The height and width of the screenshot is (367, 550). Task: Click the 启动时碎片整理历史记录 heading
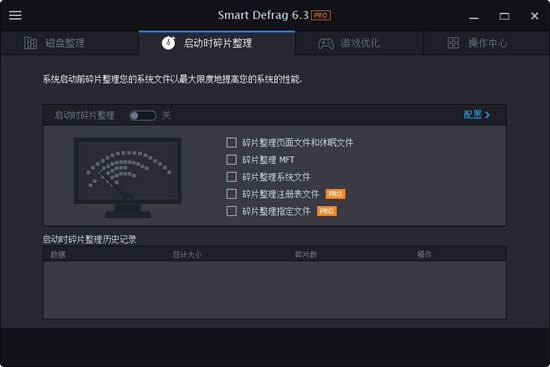coord(89,239)
